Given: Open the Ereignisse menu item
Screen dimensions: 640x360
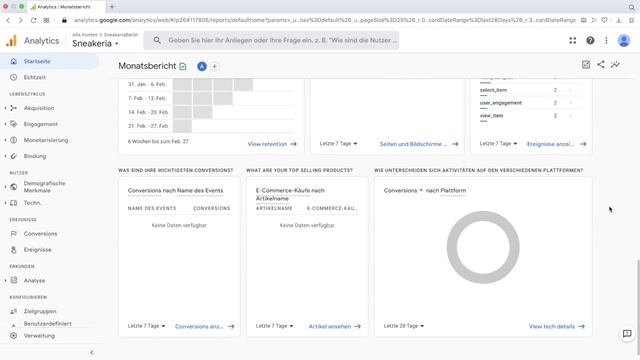Looking at the screenshot, I should point(37,250).
